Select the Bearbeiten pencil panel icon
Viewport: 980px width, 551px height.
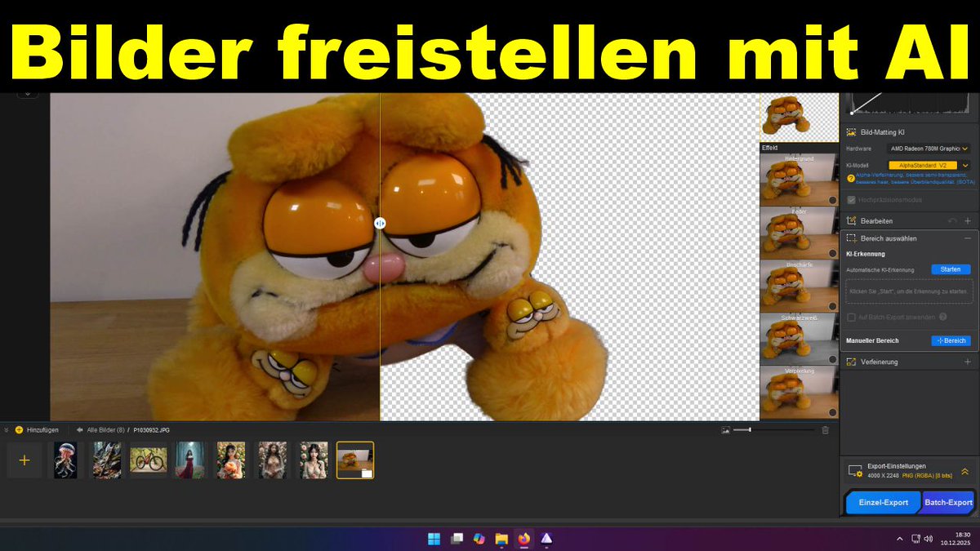[x=851, y=220]
